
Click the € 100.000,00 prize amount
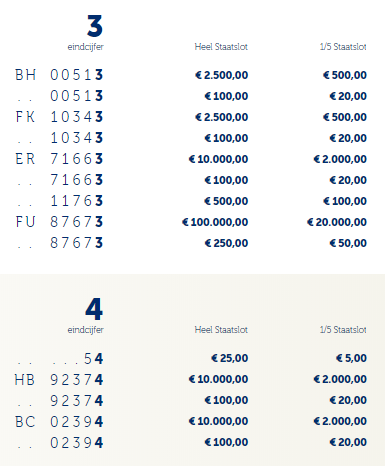tap(215, 222)
